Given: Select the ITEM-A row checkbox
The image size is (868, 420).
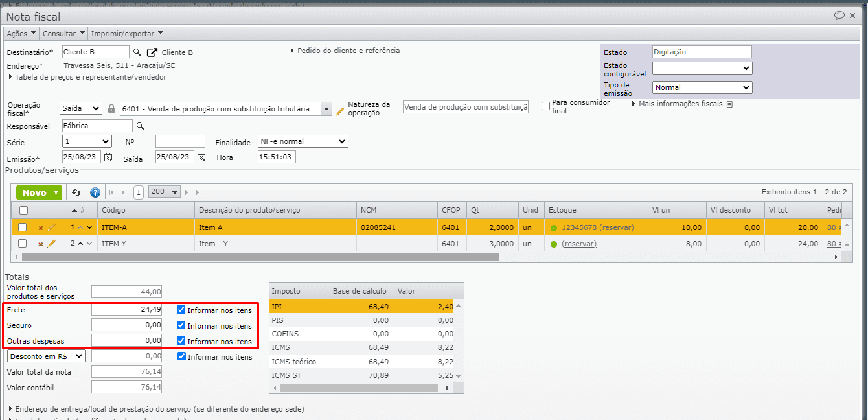Looking at the screenshot, I should 23,227.
